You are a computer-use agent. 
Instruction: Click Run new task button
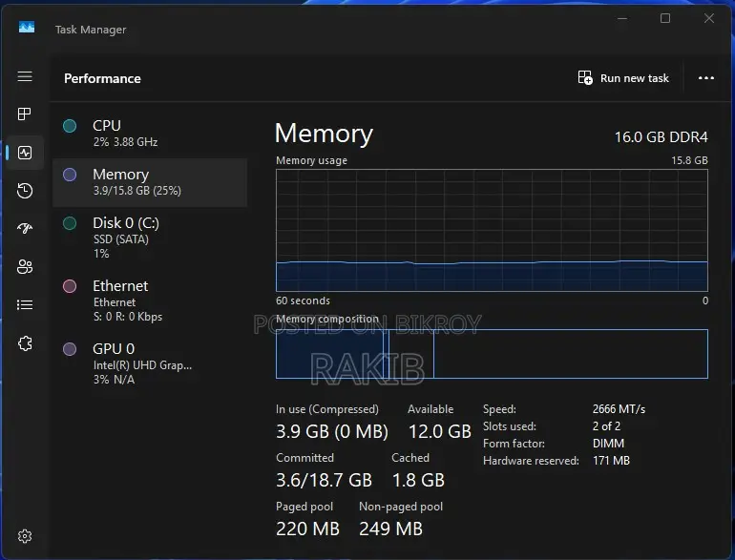point(623,78)
